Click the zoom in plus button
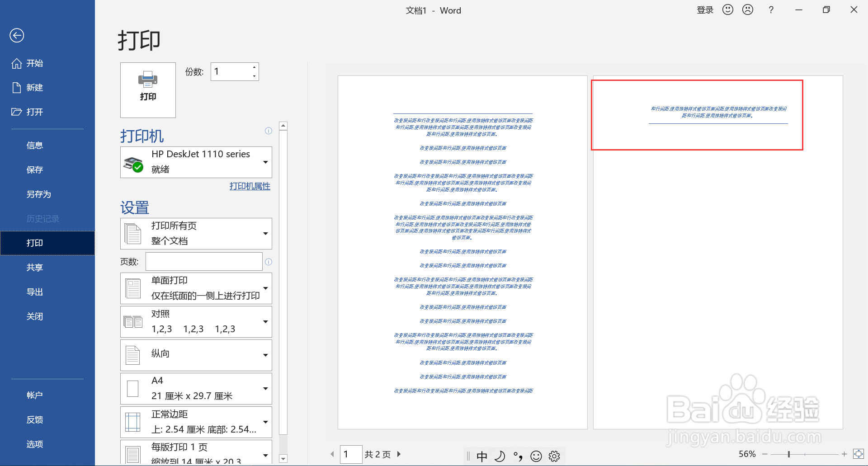This screenshot has height=466, width=868. [x=844, y=454]
